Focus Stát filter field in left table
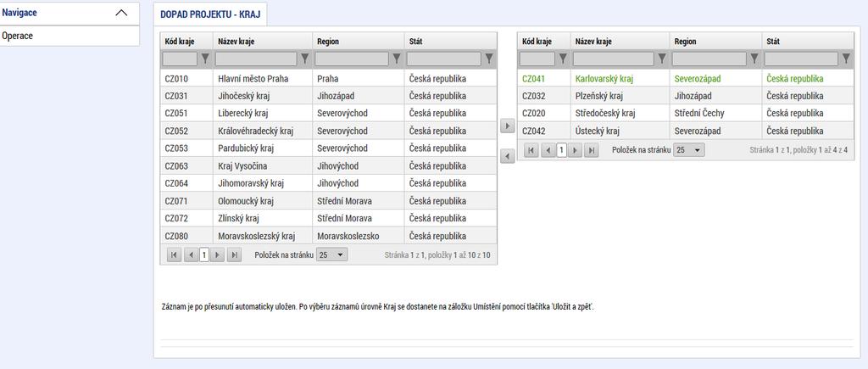This screenshot has width=868, height=369. [444, 59]
